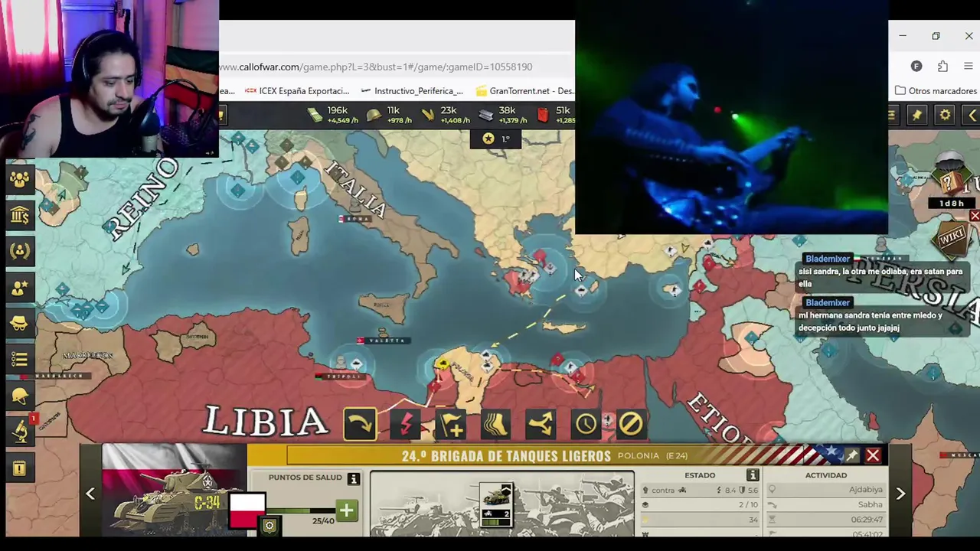This screenshot has width=980, height=551.
Task: Select the forced march boot command
Action: tap(495, 423)
